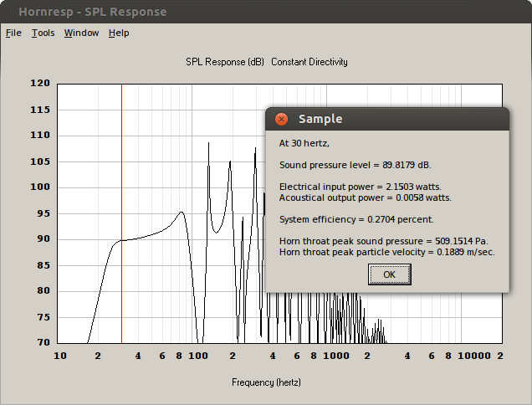The height and width of the screenshot is (405, 532).
Task: Click OK in the Sample dialog
Action: click(390, 274)
